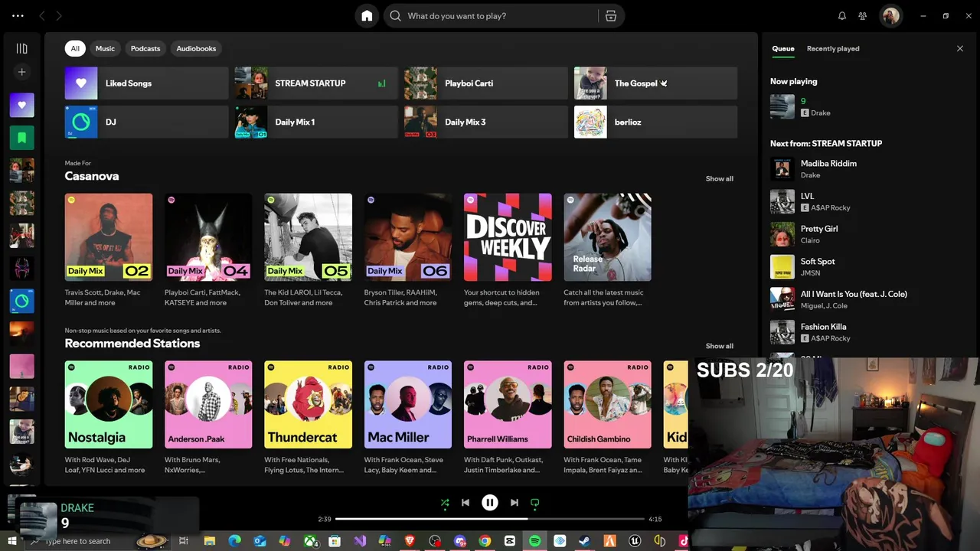Image resolution: width=980 pixels, height=551 pixels.
Task: Open Daily Mix 3 tile
Action: (x=486, y=122)
